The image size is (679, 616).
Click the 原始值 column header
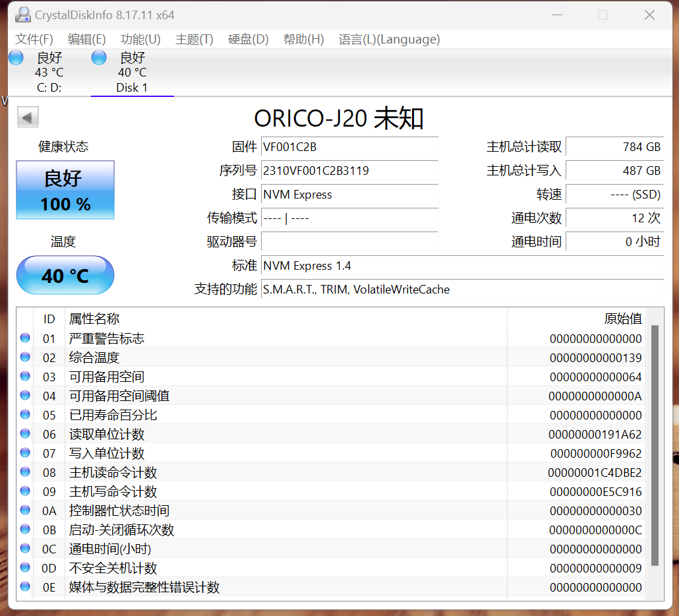pos(576,319)
